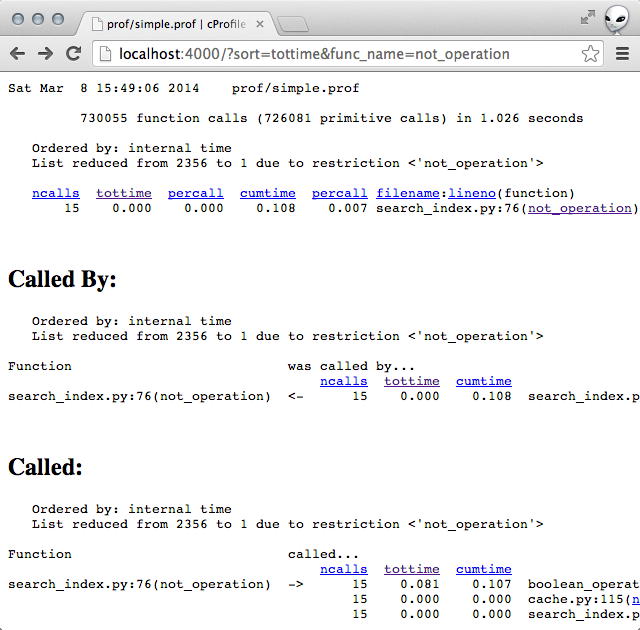
Task: Close the prof/simple.prof tab
Action: (260, 24)
